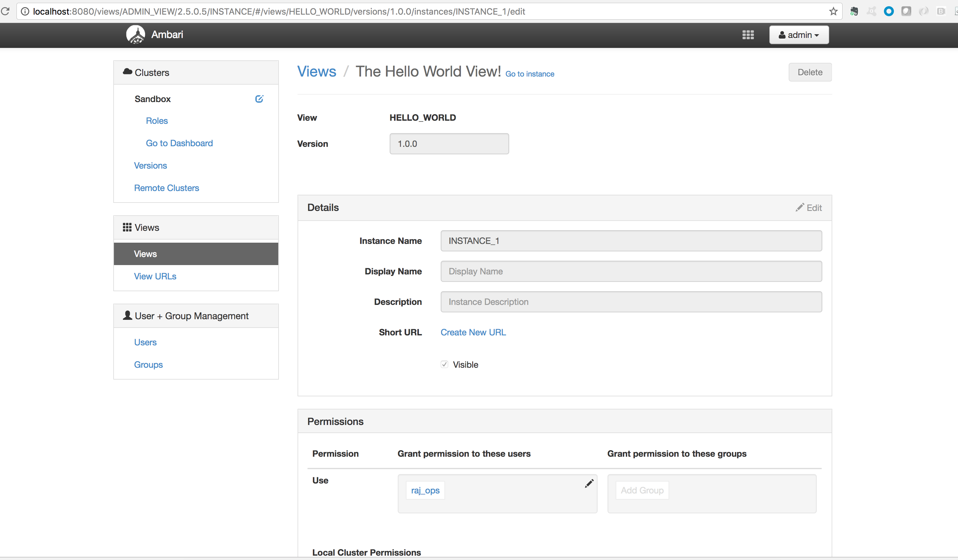
Task: Click the Delete button
Action: 810,72
